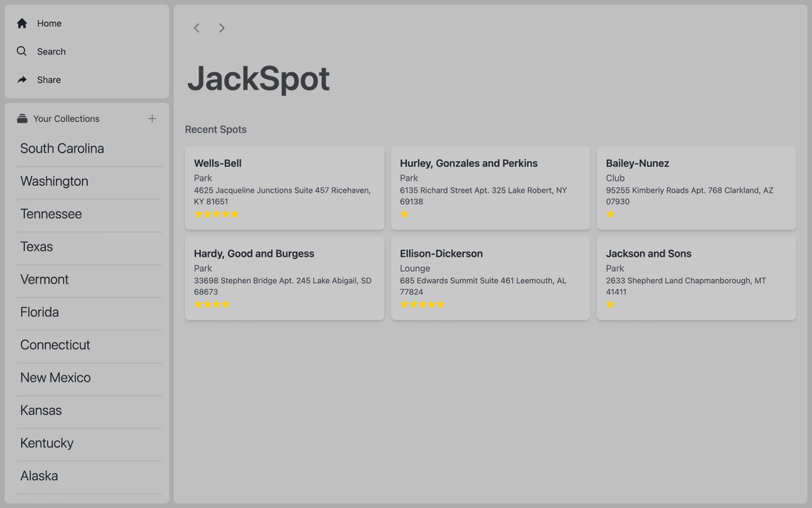The width and height of the screenshot is (812, 508).
Task: Add a new collection with plus icon
Action: click(152, 119)
